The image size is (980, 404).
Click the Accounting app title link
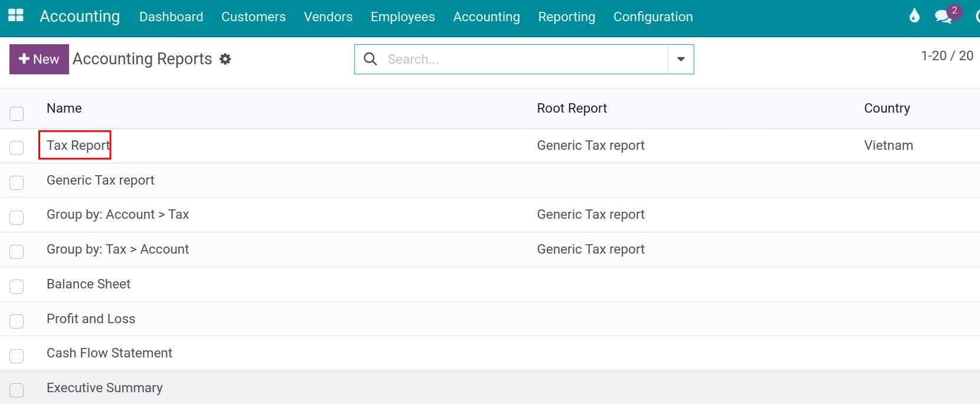pyautogui.click(x=80, y=17)
